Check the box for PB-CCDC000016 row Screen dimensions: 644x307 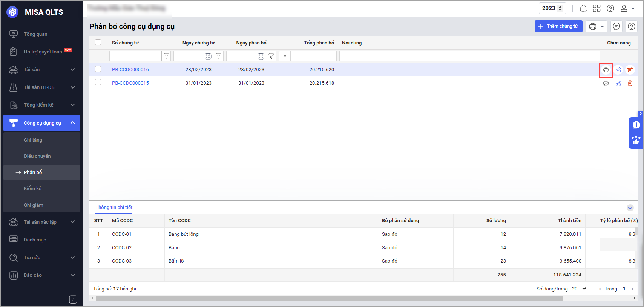click(x=98, y=69)
